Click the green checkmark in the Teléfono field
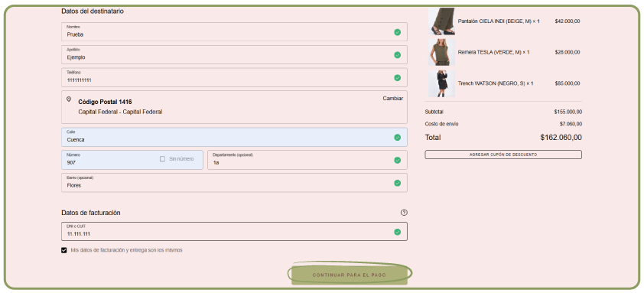This screenshot has width=644, height=293. 397,78
